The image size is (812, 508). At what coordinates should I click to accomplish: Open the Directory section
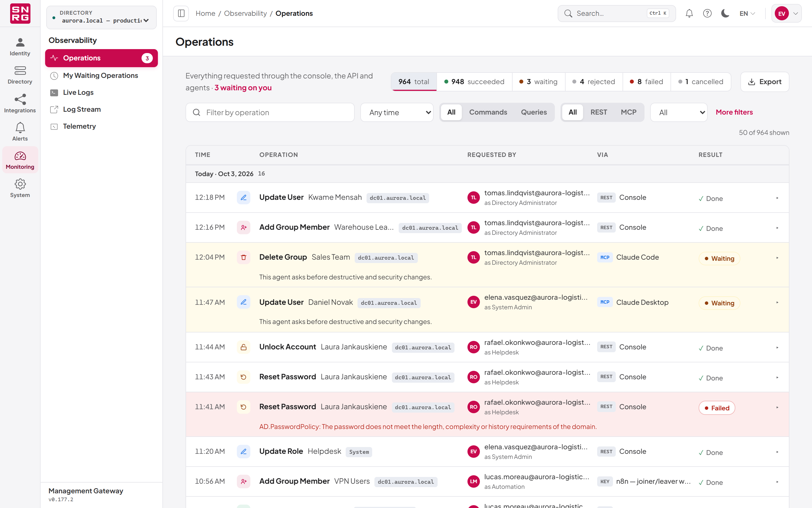point(20,75)
